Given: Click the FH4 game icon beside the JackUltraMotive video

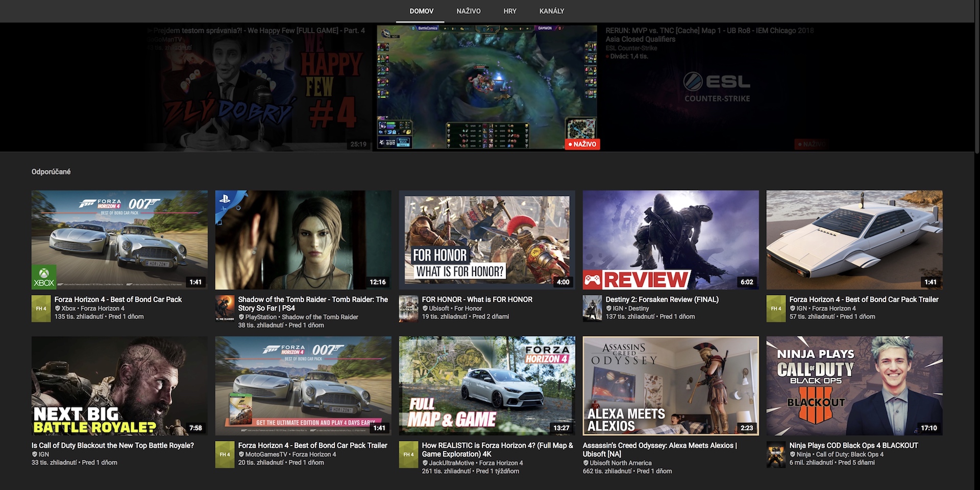Looking at the screenshot, I should coord(408,454).
